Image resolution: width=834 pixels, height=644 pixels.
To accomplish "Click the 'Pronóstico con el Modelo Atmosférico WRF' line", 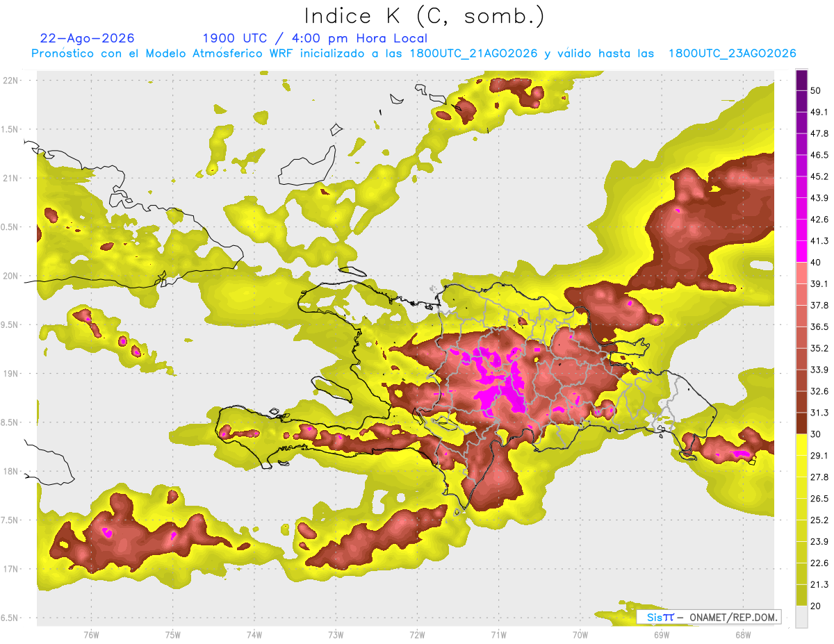I will [414, 53].
